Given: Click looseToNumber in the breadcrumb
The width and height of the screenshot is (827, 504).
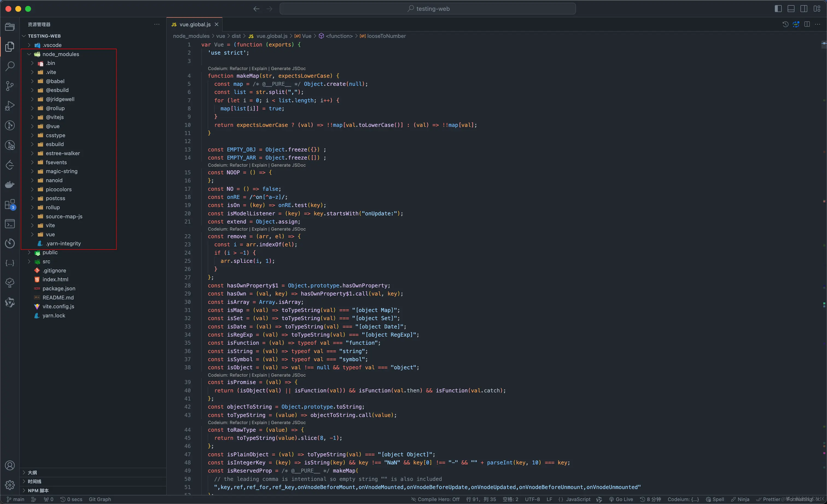Looking at the screenshot, I should (386, 36).
